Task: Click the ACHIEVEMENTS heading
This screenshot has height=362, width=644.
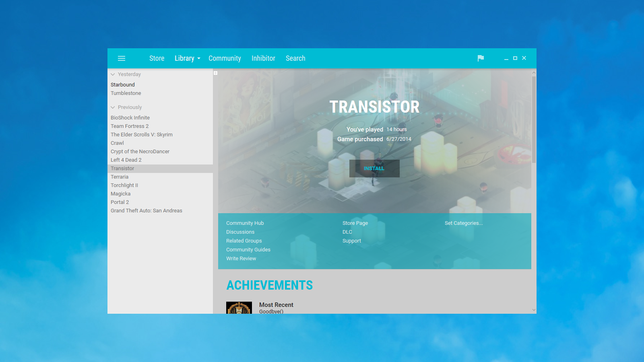Action: coord(270,285)
